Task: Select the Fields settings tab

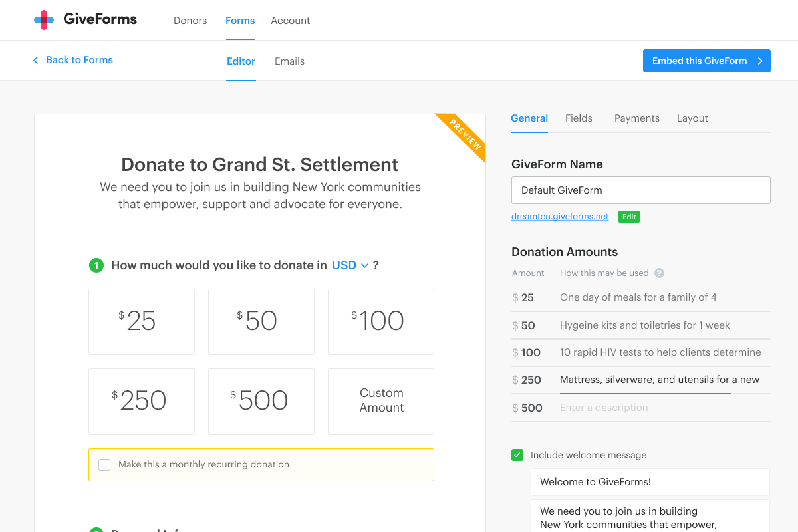Action: pos(579,118)
